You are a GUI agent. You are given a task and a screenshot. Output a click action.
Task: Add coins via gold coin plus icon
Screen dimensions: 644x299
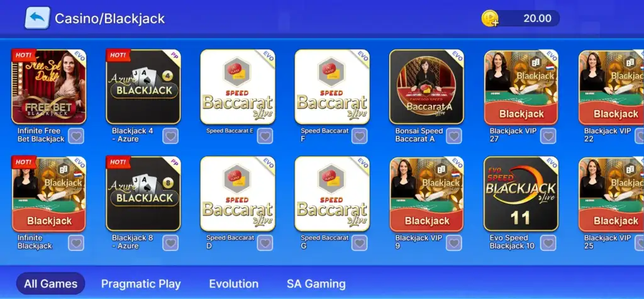[490, 18]
